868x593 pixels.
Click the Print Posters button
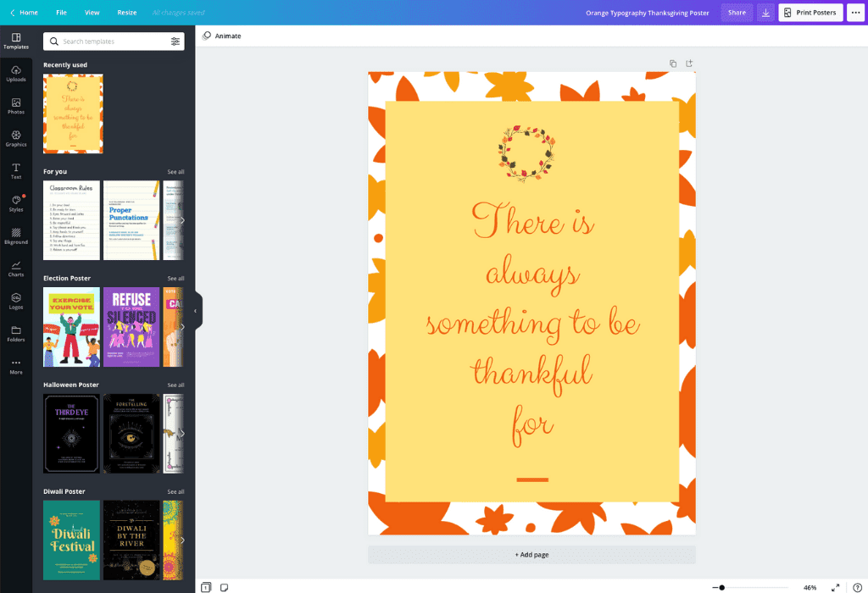click(810, 13)
